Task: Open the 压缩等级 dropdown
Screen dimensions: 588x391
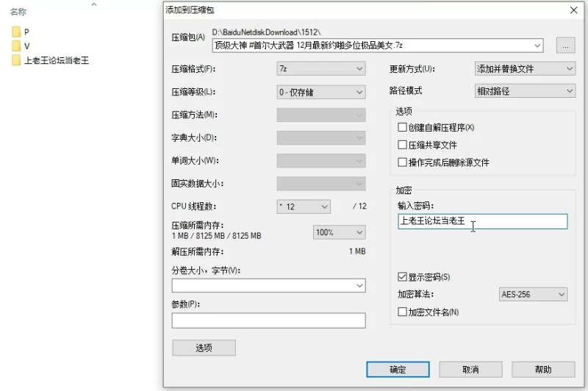Action: coord(321,92)
